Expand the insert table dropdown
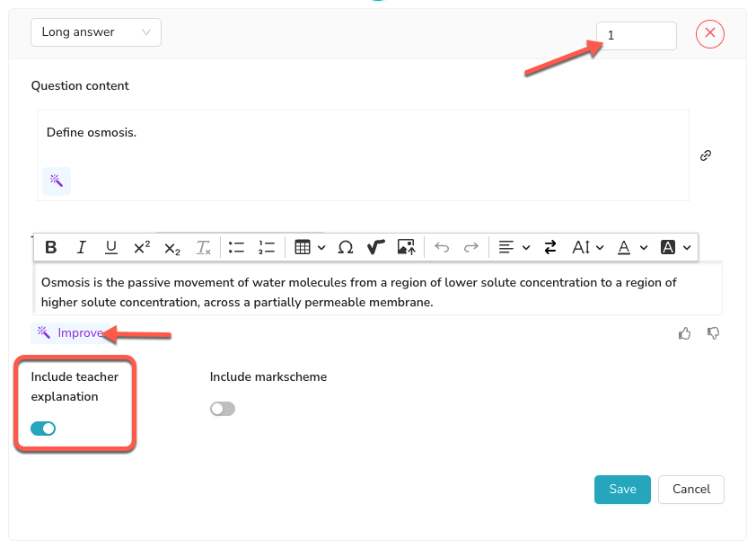Image resolution: width=756 pixels, height=548 pixels. pos(310,247)
